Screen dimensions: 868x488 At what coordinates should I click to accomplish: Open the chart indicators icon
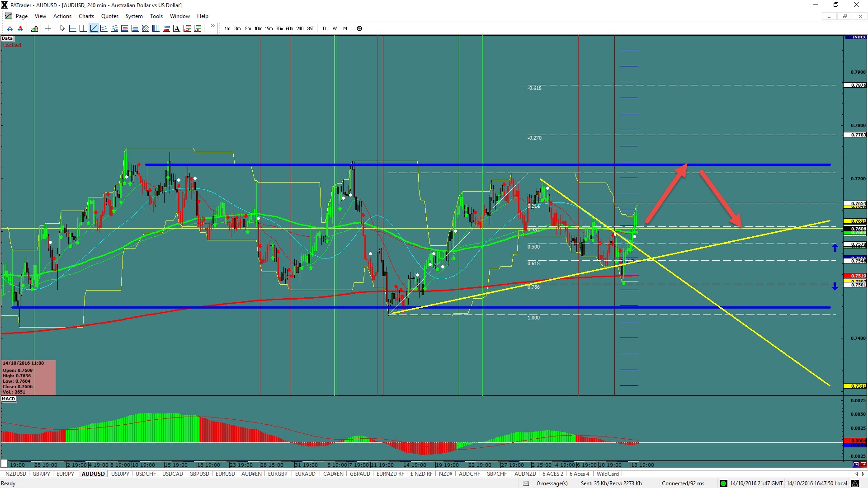(34, 28)
